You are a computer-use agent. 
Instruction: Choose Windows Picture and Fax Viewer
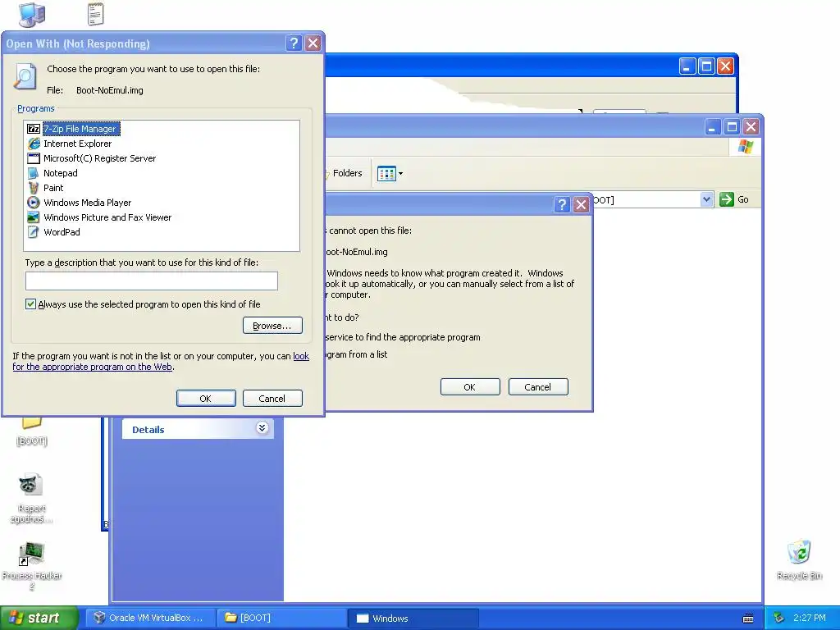107,217
